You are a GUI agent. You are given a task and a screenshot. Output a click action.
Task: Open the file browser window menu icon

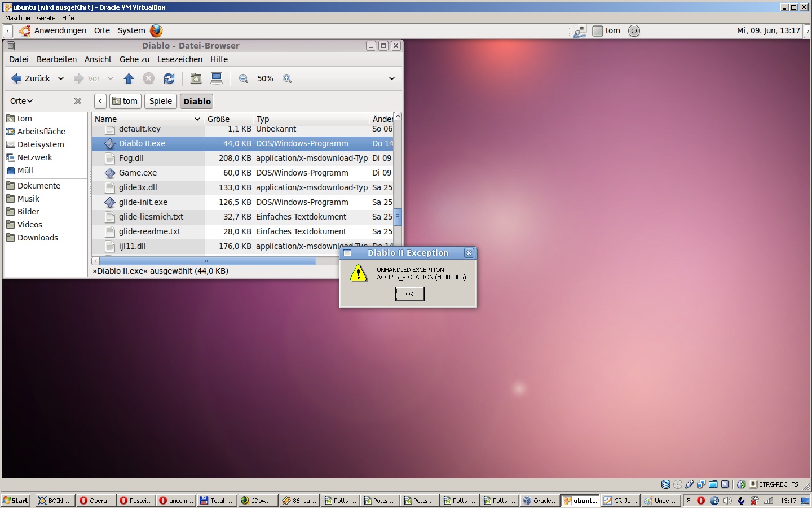point(11,46)
